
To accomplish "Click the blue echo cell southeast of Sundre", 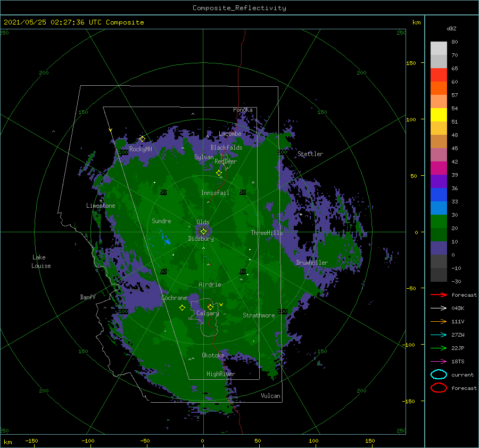I will coord(168,241).
